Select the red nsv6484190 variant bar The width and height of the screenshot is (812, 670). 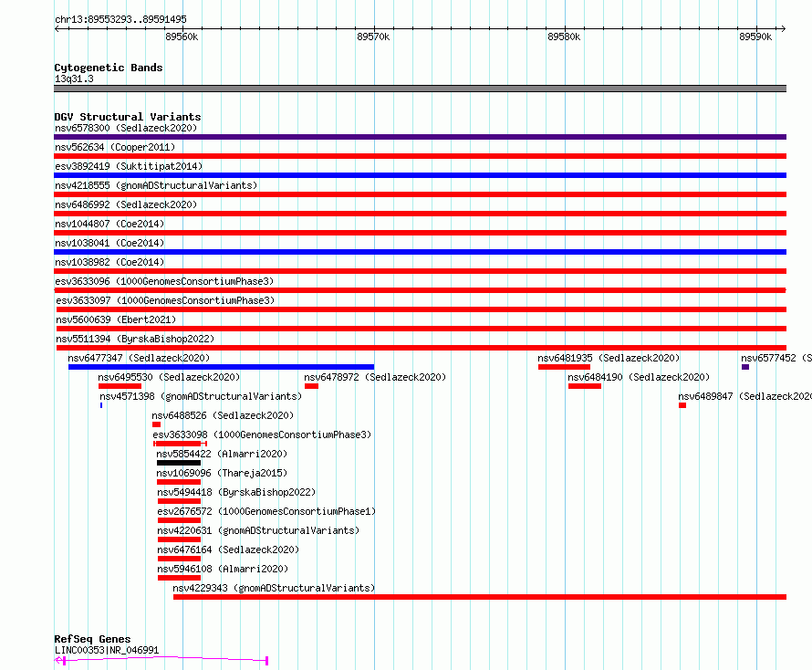point(585,386)
